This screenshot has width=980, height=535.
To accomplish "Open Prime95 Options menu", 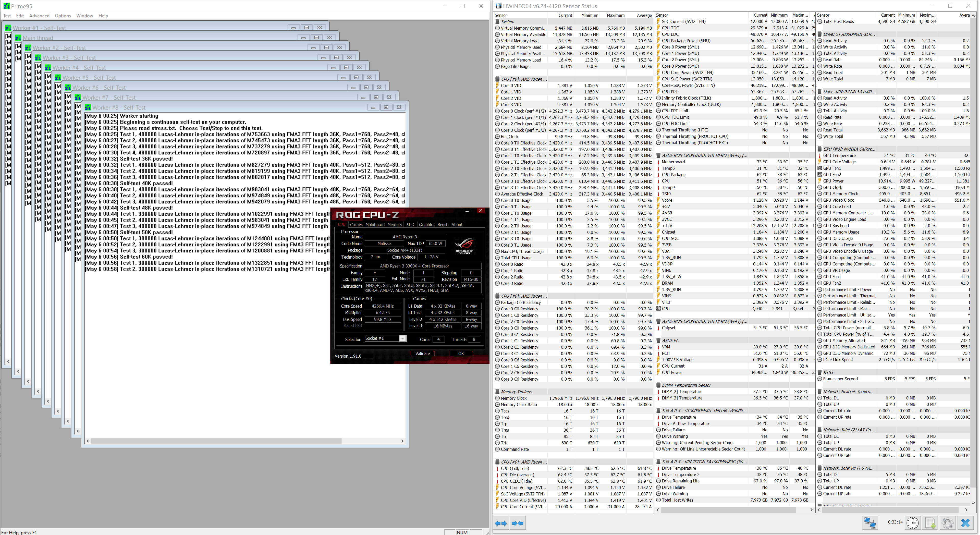I will pos(63,16).
